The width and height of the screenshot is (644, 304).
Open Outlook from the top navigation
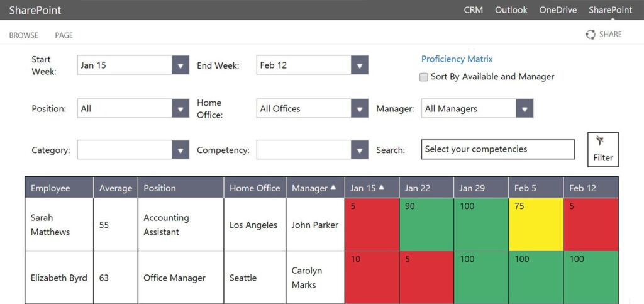(x=511, y=10)
